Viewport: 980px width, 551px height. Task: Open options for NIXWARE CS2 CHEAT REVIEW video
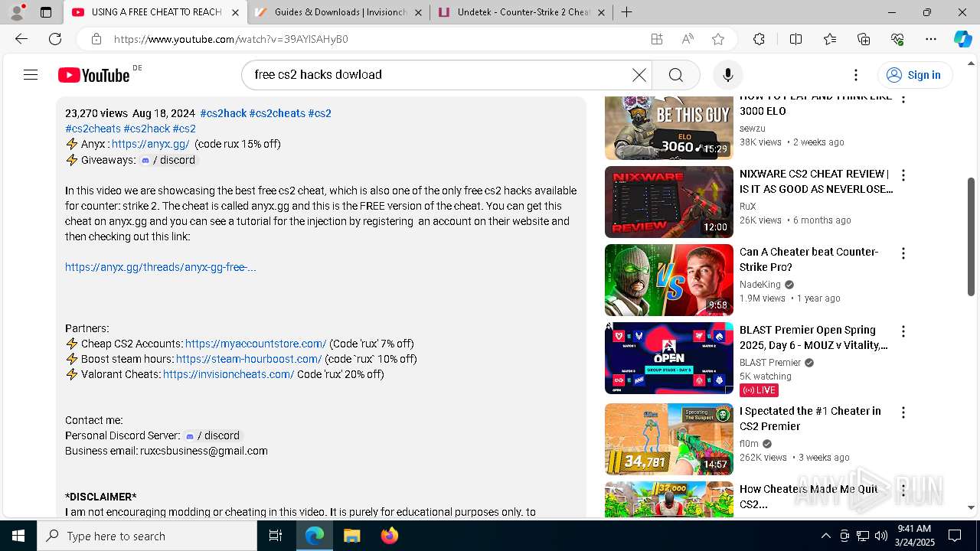click(903, 175)
